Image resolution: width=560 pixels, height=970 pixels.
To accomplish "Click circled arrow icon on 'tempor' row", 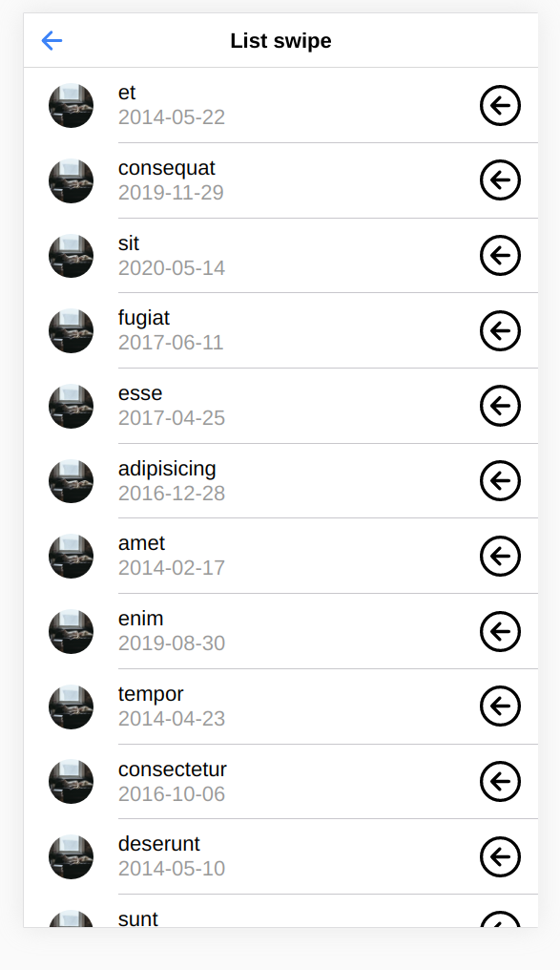I will [500, 706].
